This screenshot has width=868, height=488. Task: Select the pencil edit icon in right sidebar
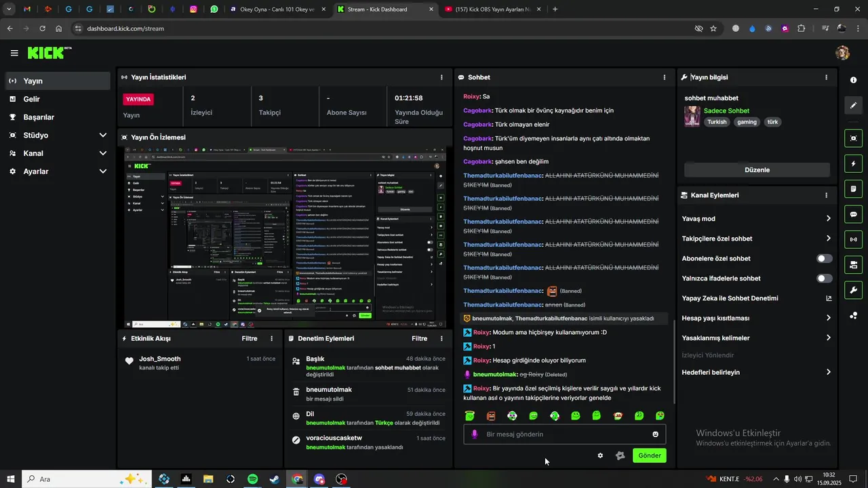(x=853, y=106)
